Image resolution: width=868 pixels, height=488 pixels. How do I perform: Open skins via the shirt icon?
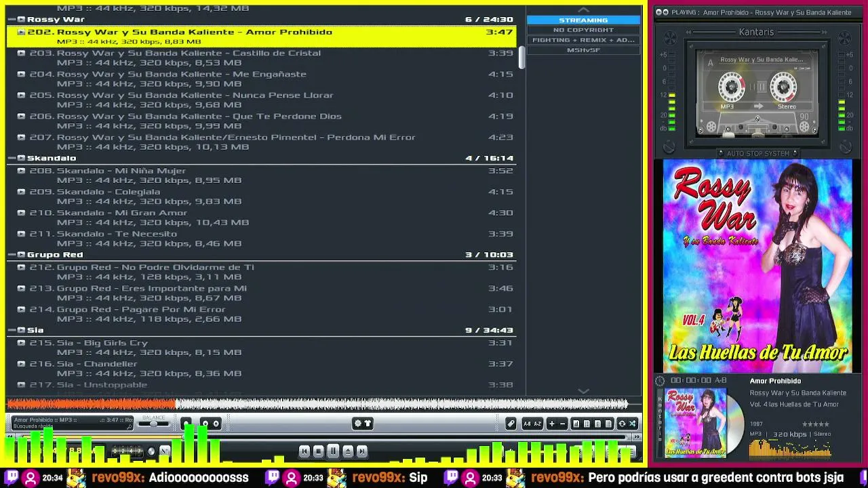[x=368, y=424]
